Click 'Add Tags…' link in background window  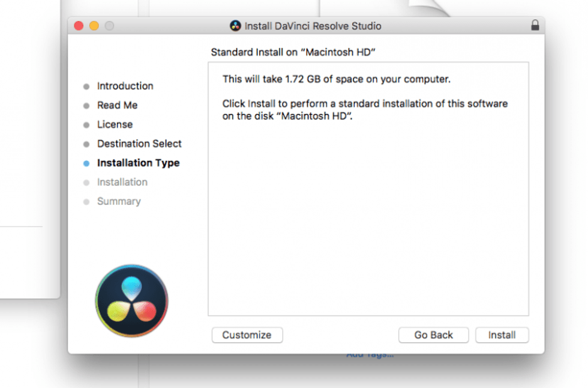coord(370,355)
